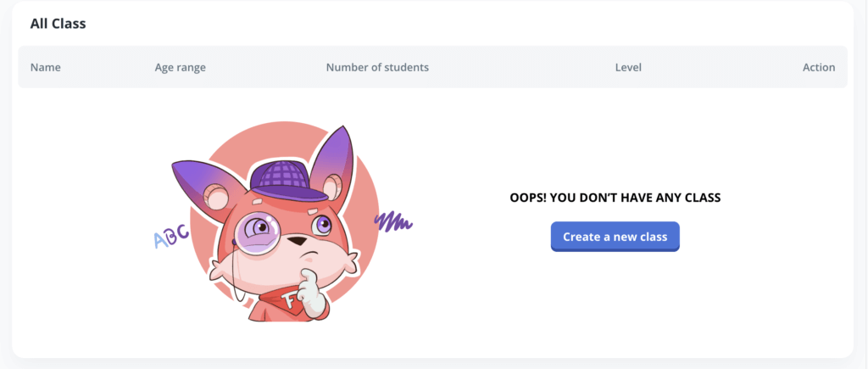Click the Number of students column header
Screen dimensions: 868x369
point(377,67)
